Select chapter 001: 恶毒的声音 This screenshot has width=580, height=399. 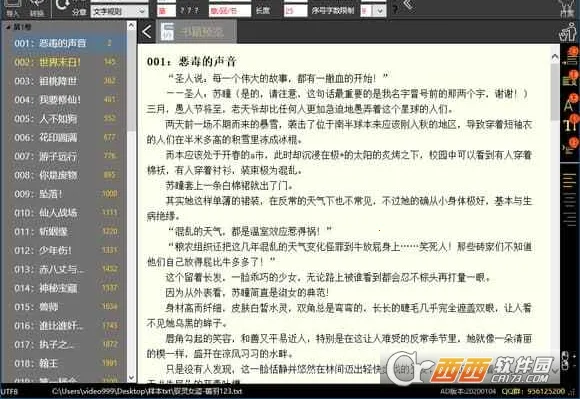pyautogui.click(x=63, y=43)
